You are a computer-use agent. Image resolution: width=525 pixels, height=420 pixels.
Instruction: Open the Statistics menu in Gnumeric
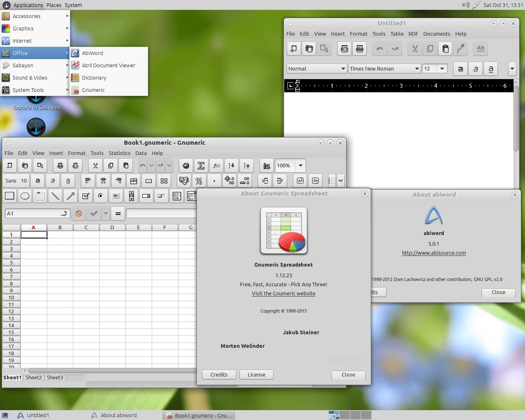(x=119, y=153)
